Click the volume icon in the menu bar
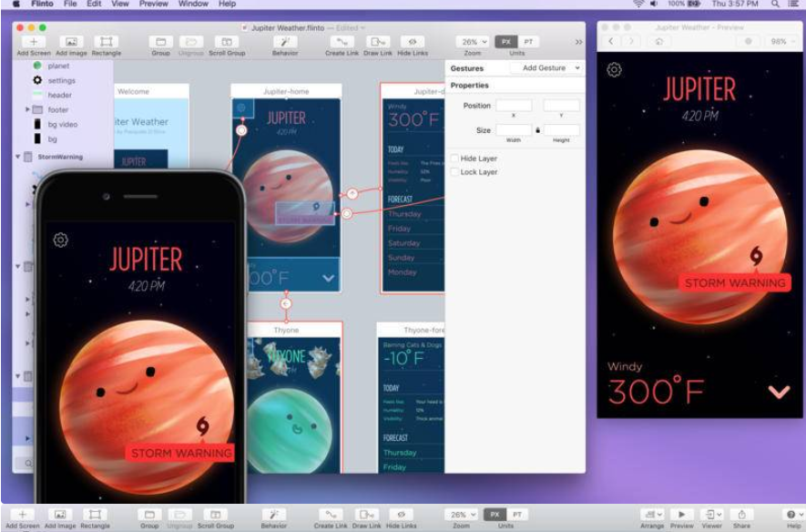Image resolution: width=806 pixels, height=532 pixels. pos(653,5)
